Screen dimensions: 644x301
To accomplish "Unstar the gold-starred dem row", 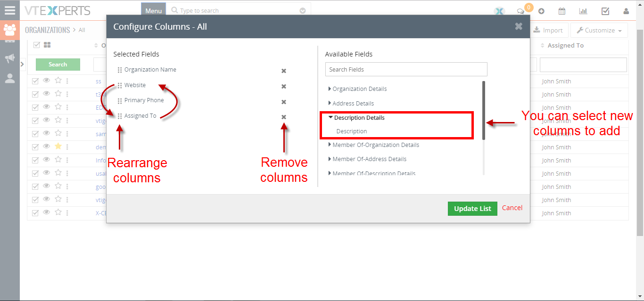I will tap(58, 146).
